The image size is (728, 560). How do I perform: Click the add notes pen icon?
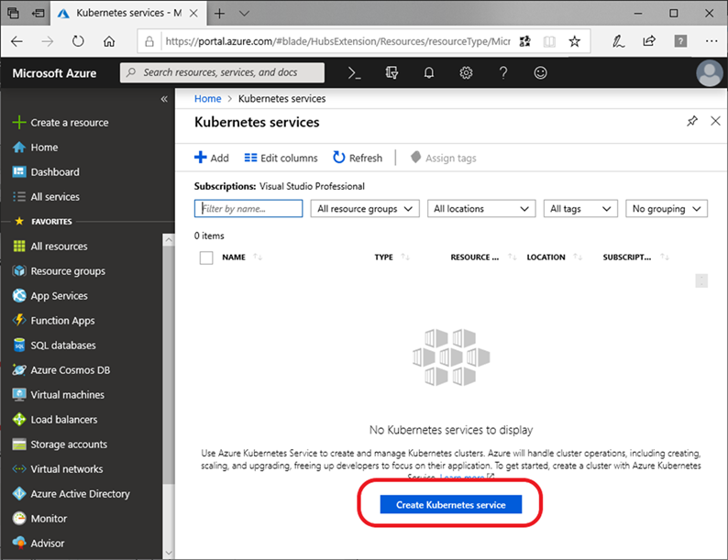coord(618,42)
